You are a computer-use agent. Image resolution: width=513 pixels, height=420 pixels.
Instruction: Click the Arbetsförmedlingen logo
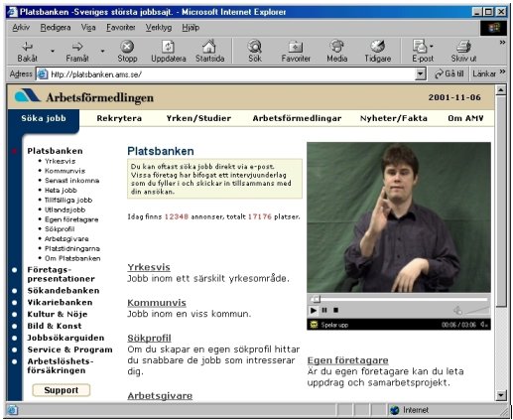tap(84, 96)
